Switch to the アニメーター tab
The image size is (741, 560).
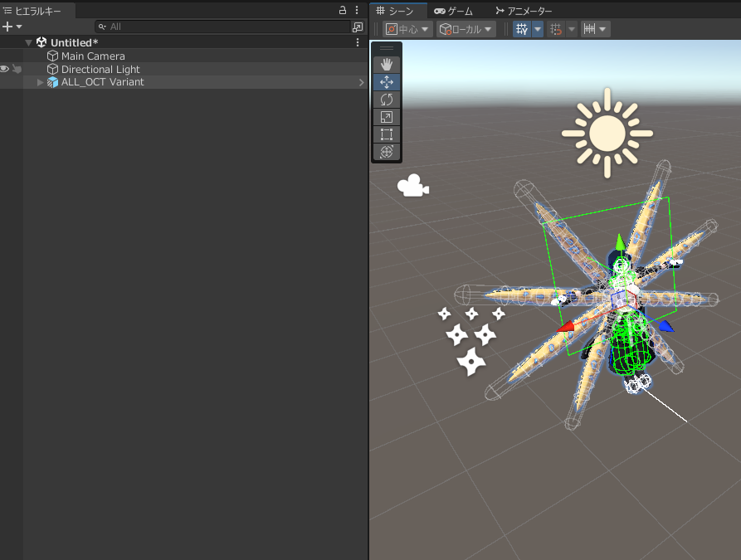click(x=524, y=11)
